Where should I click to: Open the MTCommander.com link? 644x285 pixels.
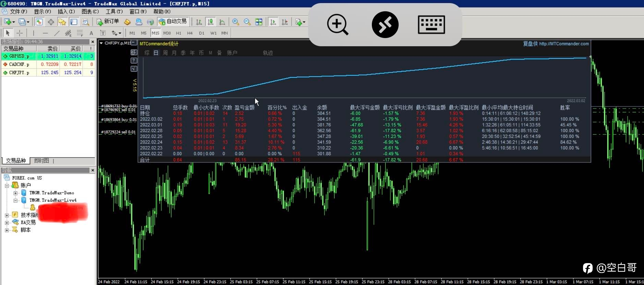(x=564, y=44)
